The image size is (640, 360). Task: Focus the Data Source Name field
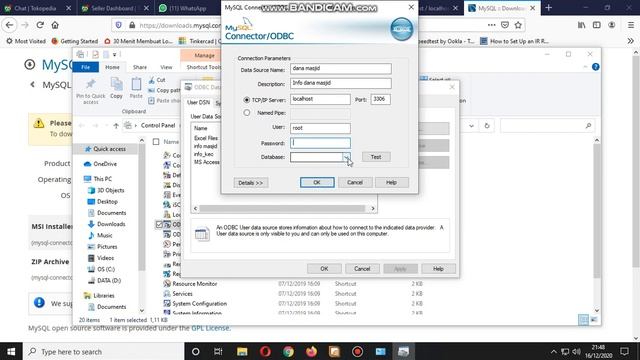pos(341,69)
